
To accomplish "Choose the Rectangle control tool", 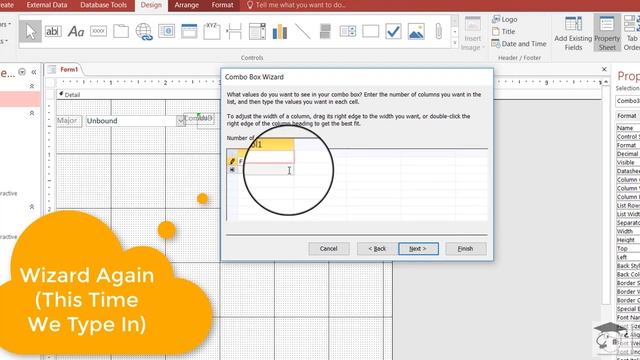I will (x=371, y=31).
